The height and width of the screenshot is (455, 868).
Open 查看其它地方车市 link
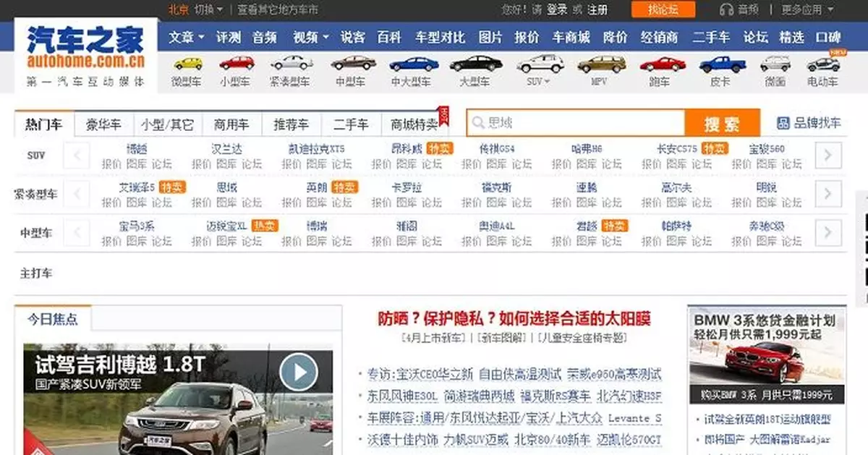click(278, 9)
